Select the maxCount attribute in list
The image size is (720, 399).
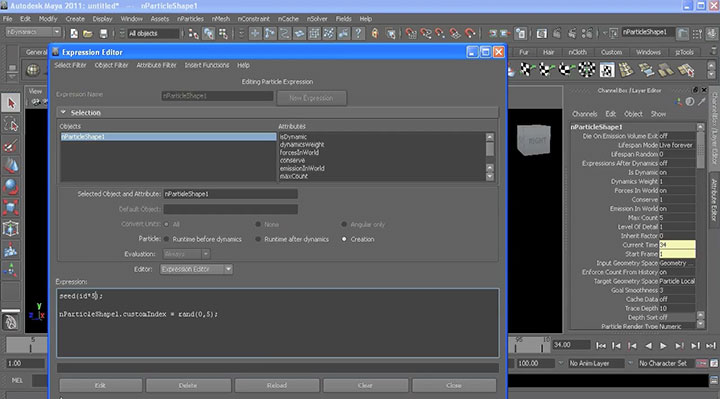click(294, 176)
